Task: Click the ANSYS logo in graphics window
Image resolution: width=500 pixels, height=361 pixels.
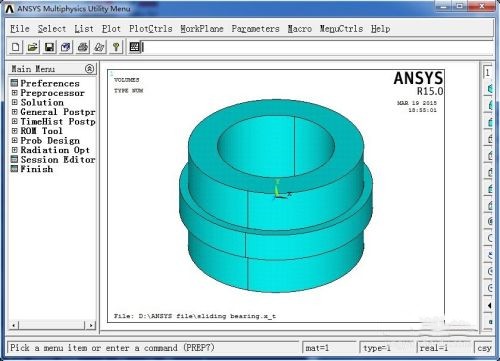Action: pyautogui.click(x=418, y=78)
